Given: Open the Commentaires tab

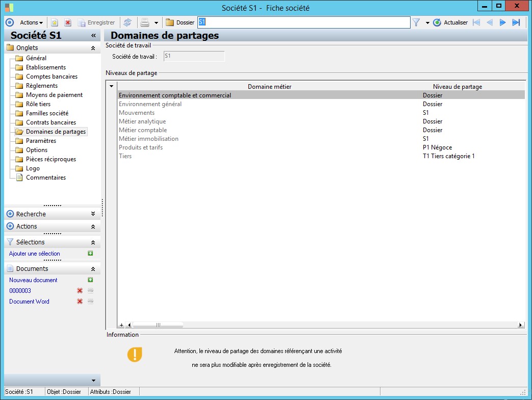Looking at the screenshot, I should [x=46, y=177].
